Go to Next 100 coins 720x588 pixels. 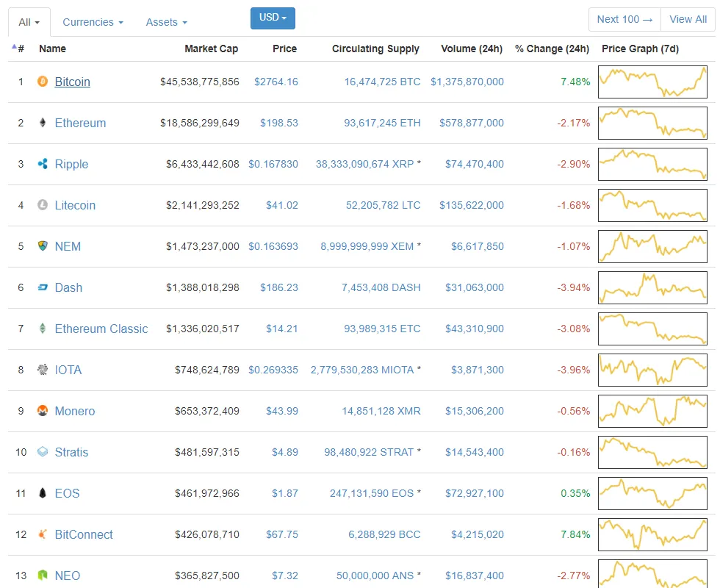[624, 19]
